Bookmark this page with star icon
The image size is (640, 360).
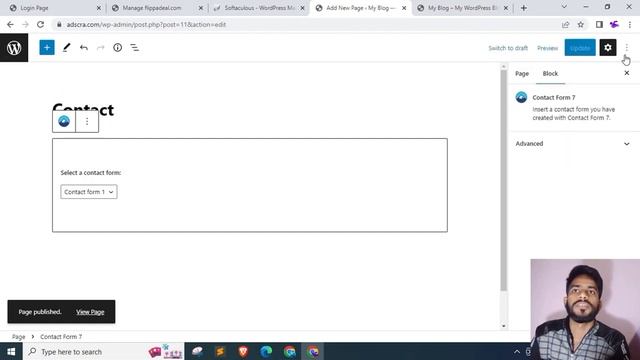(x=581, y=24)
